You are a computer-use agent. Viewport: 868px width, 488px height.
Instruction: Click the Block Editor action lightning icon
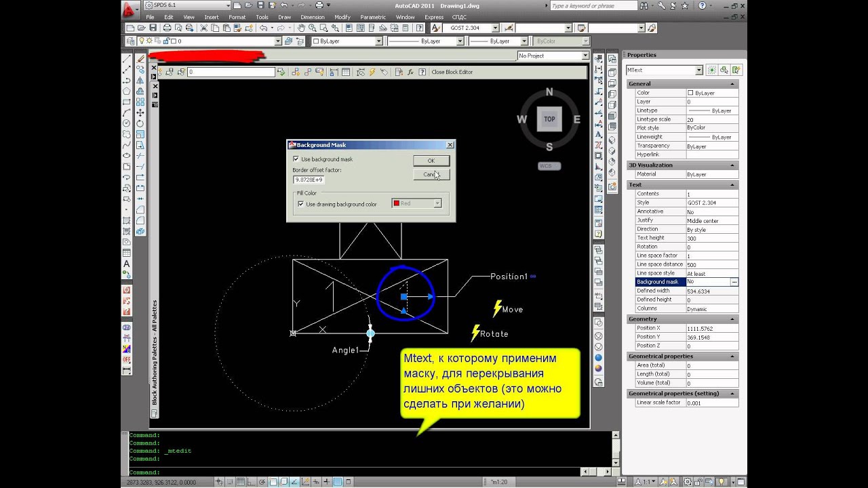pos(372,72)
